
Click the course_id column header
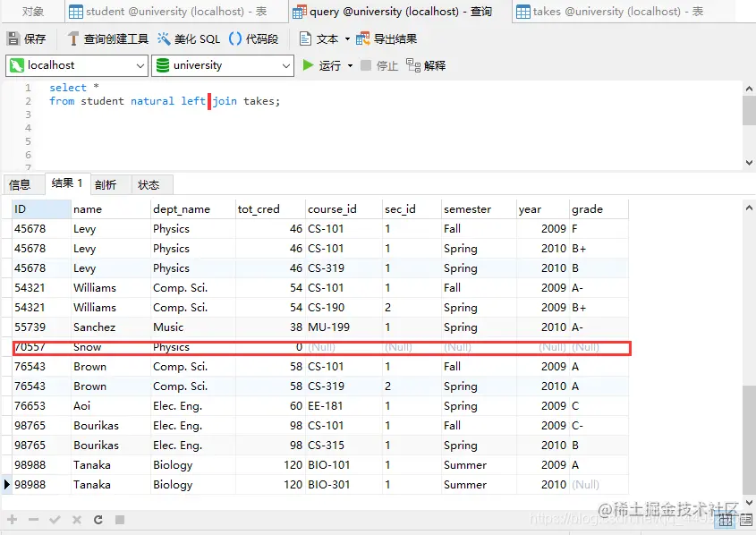[x=344, y=209]
